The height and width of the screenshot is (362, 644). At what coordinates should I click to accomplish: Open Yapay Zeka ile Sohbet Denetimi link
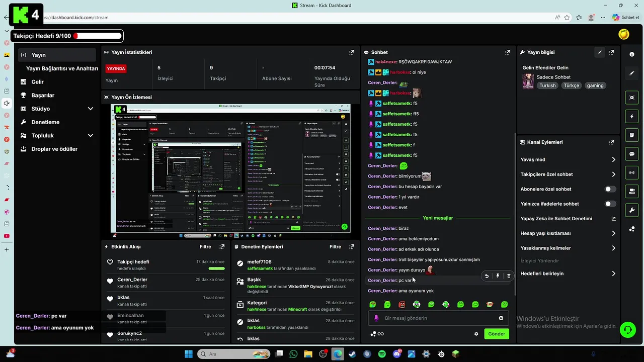(569, 219)
